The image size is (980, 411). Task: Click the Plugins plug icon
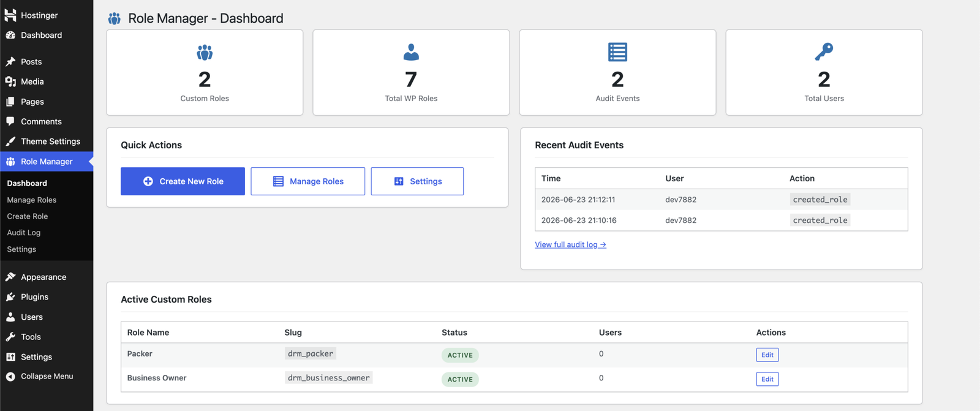coord(10,296)
